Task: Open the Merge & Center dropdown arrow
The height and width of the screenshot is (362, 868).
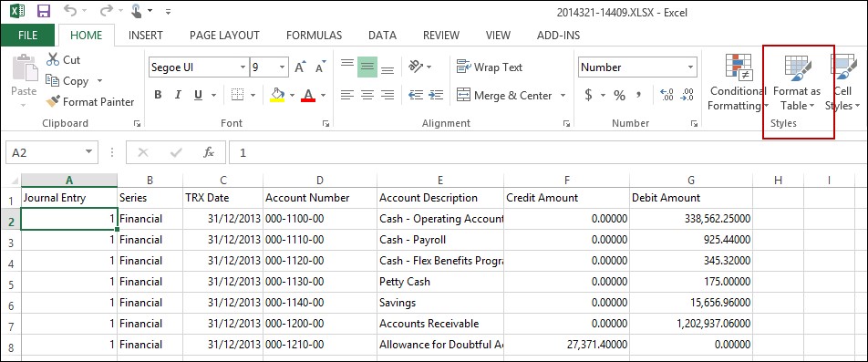Action: [563, 95]
